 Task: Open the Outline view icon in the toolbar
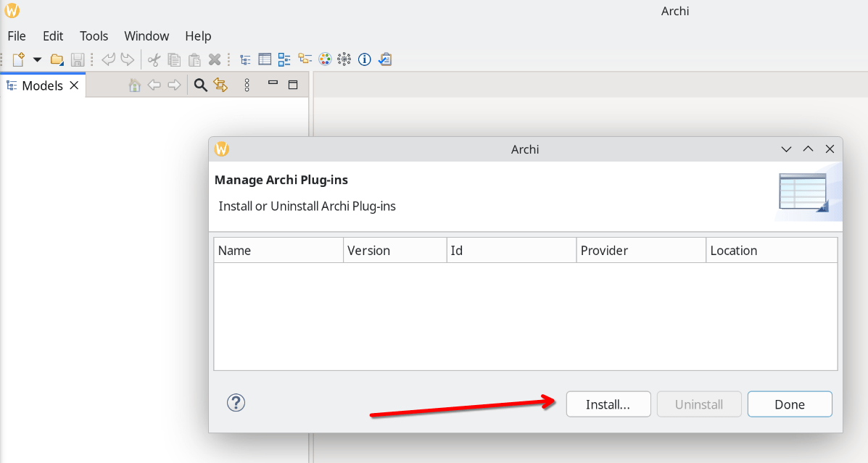click(x=284, y=59)
